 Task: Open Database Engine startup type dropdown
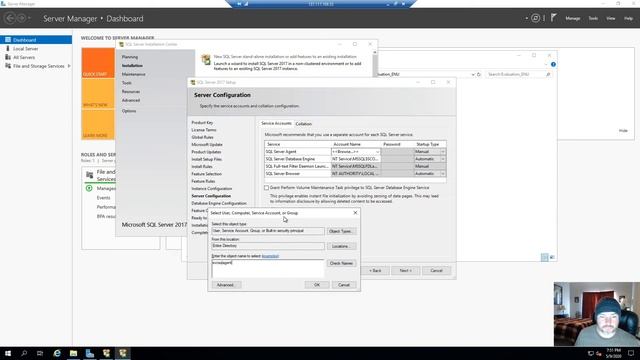[x=443, y=159]
